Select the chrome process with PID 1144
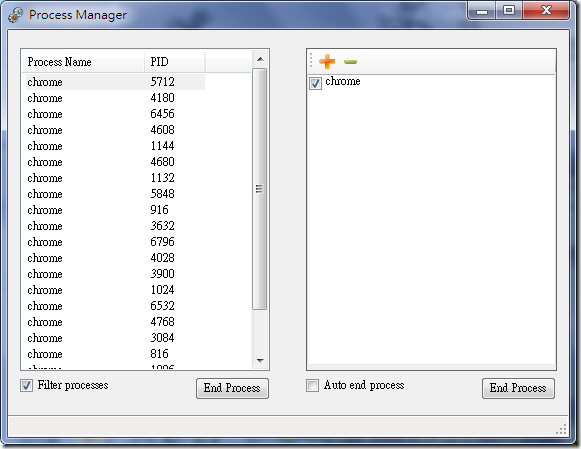Image resolution: width=581 pixels, height=449 pixels. 115,146
